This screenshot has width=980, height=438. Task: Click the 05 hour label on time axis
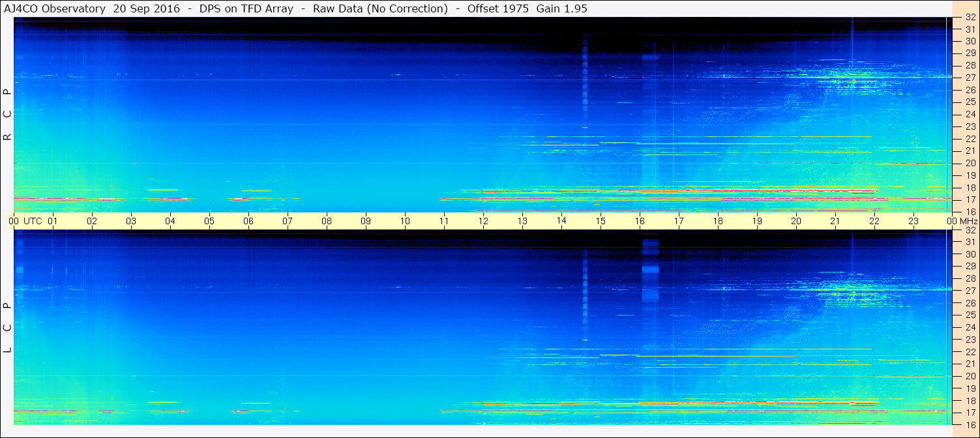click(209, 221)
